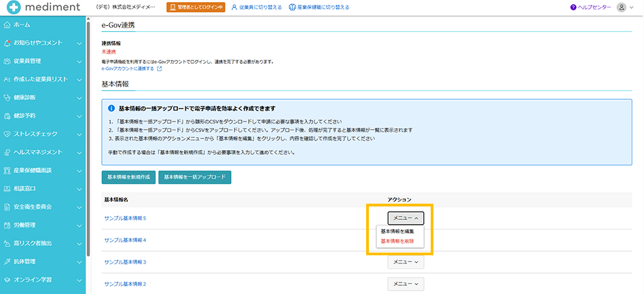Open the メニュー dropdown for サンプル基本情報2
This screenshot has width=644, height=294.
406,284
